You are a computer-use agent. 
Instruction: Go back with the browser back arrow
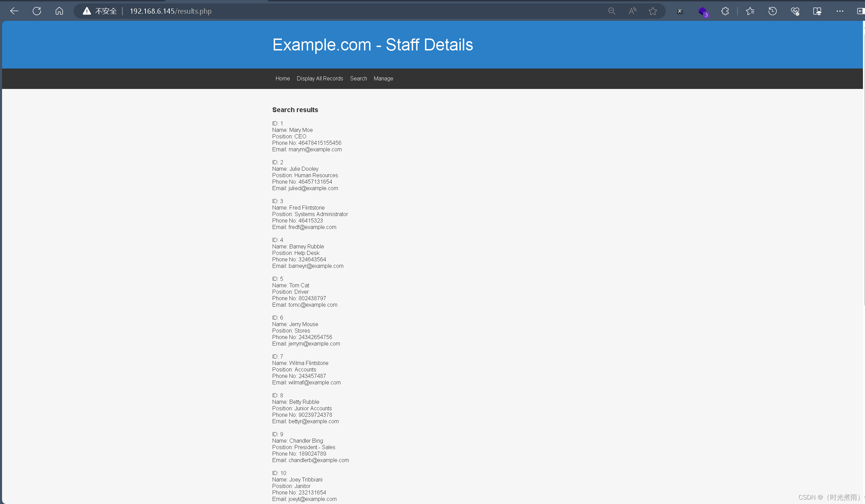tap(14, 11)
